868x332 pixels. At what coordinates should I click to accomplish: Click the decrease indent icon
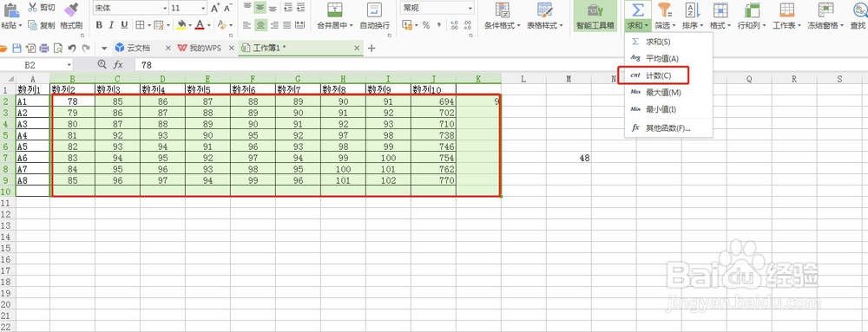coord(288,7)
